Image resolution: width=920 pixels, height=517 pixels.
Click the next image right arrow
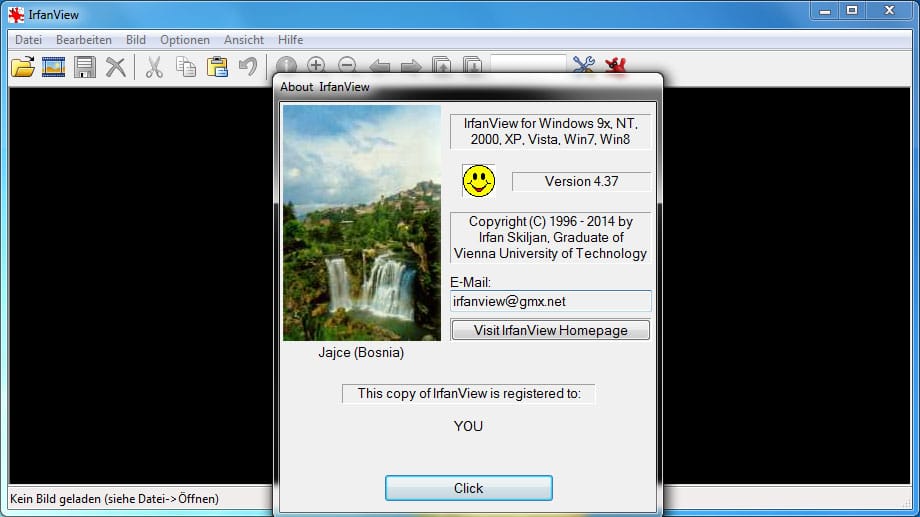(411, 66)
